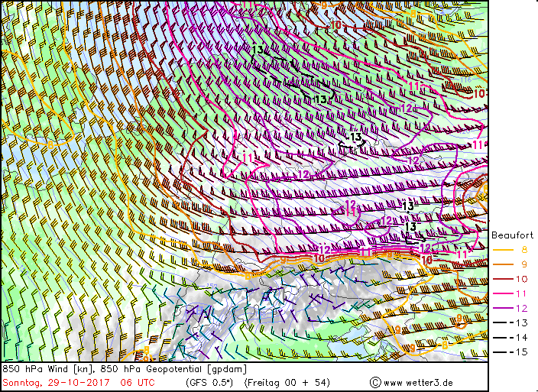Select the pink Beaufort 11 legend line
Screen dimensions: 538x392
click(x=504, y=293)
